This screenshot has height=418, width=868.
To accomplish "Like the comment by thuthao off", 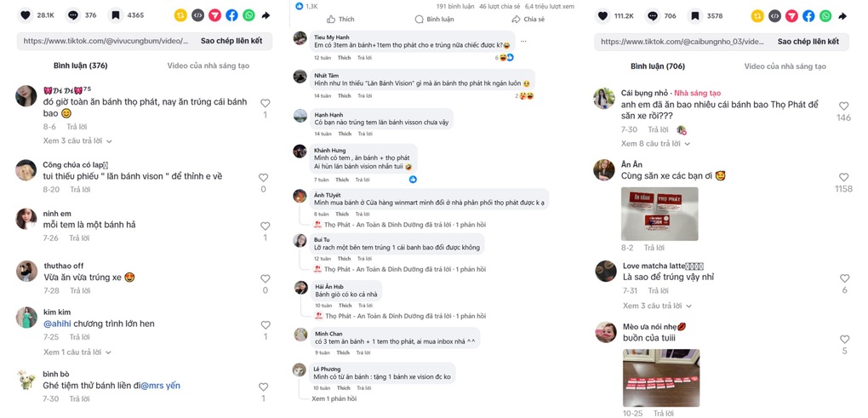I will pyautogui.click(x=266, y=278).
